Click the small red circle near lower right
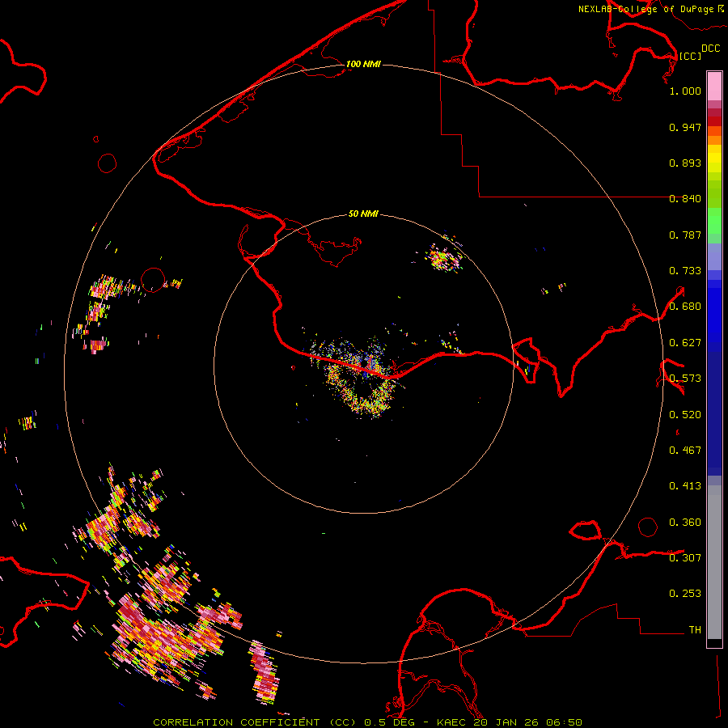728x728 pixels. [x=648, y=527]
